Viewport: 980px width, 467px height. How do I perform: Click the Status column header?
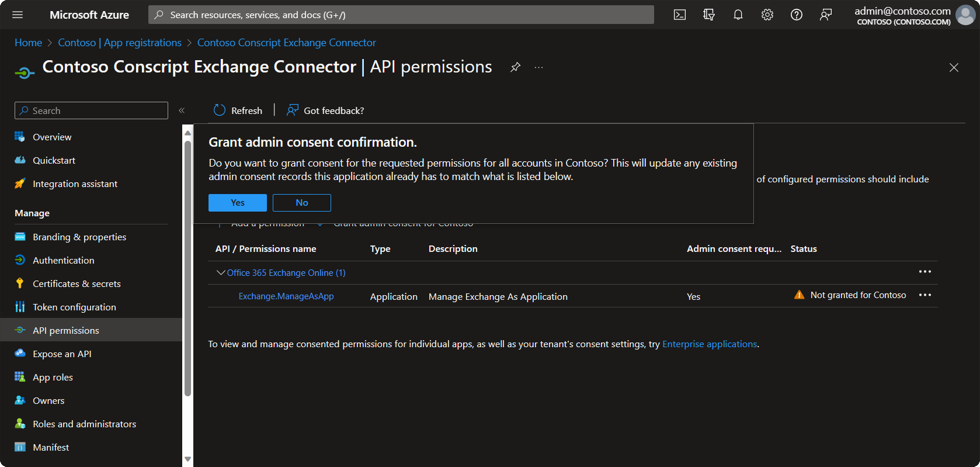pyautogui.click(x=804, y=249)
